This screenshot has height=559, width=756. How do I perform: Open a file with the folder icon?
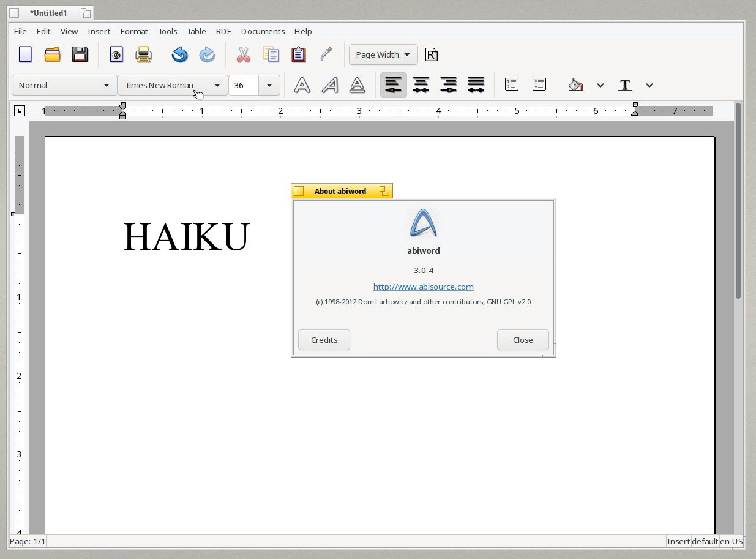pos(53,54)
